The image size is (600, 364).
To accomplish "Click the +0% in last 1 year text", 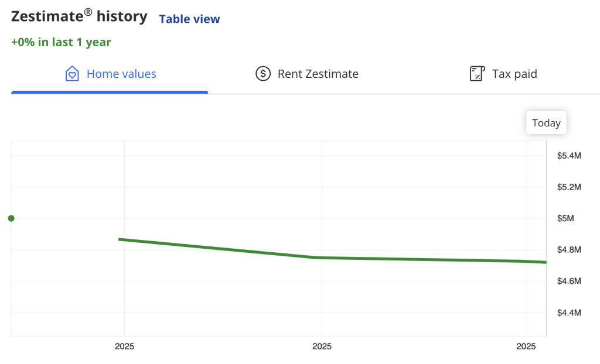I will tap(61, 42).
